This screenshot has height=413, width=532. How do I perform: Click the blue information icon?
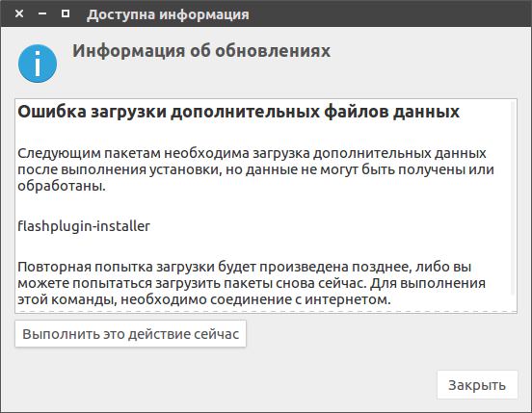[x=38, y=64]
